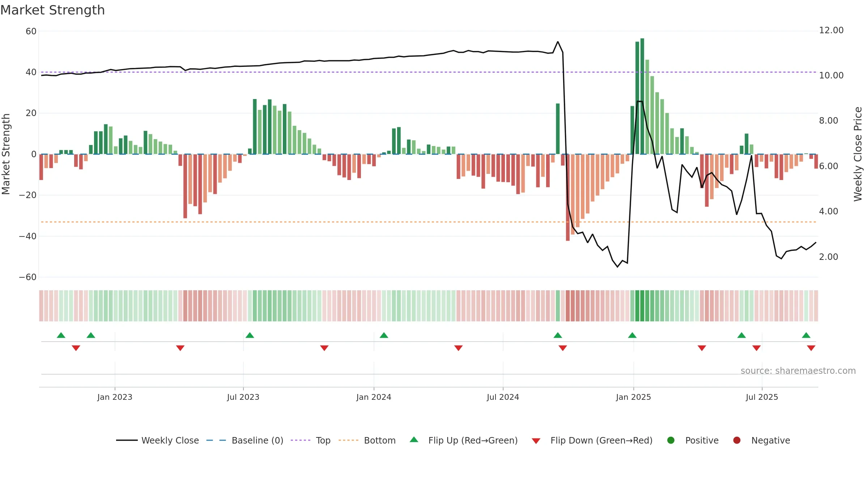This screenshot has width=868, height=488.
Task: Click the green triangle icon in legend
Action: point(414,440)
